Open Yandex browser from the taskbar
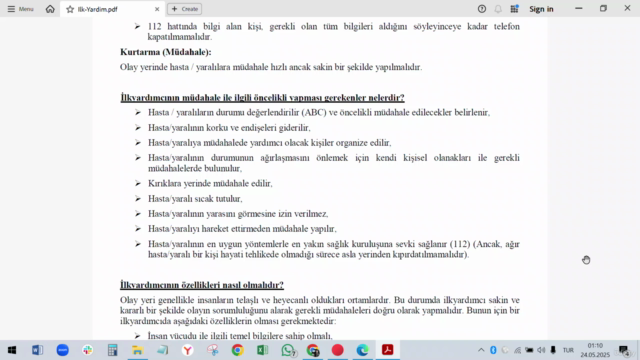Viewport: 640px width, 360px height. click(187, 350)
